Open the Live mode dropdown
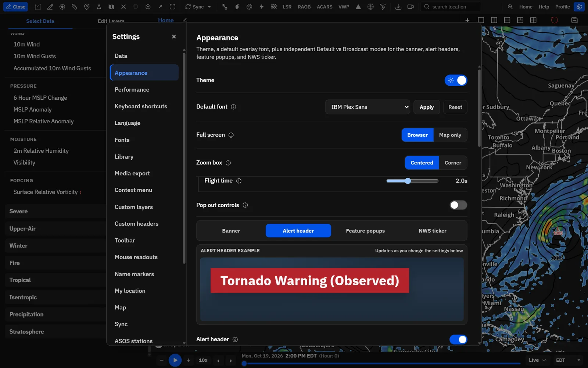Screen dimensions: 588x368 click(537, 360)
